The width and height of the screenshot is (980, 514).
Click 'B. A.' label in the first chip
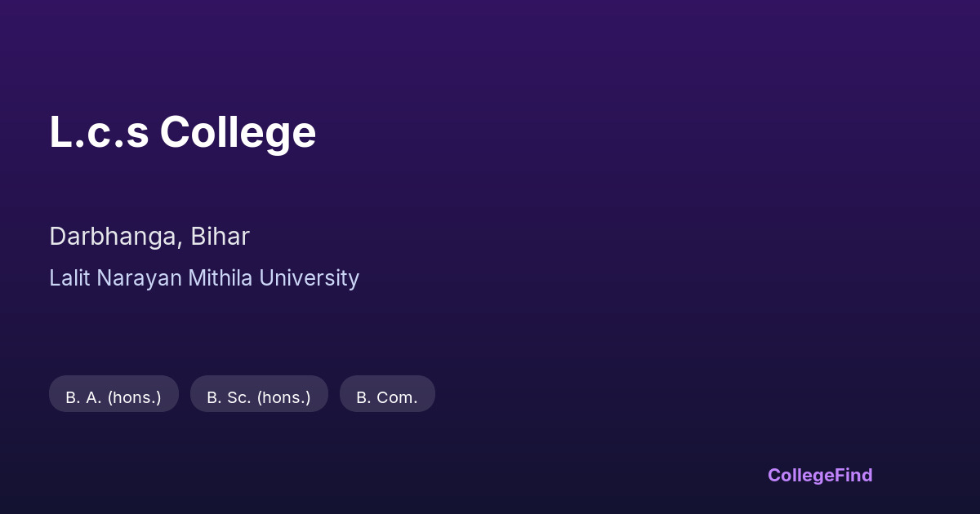tap(83, 397)
